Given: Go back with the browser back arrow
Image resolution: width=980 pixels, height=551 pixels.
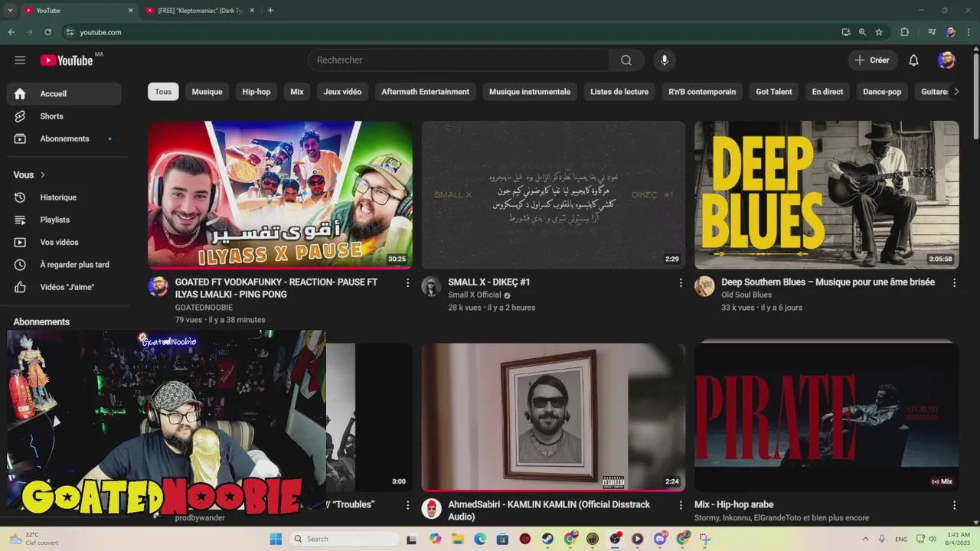Looking at the screenshot, I should click(11, 32).
